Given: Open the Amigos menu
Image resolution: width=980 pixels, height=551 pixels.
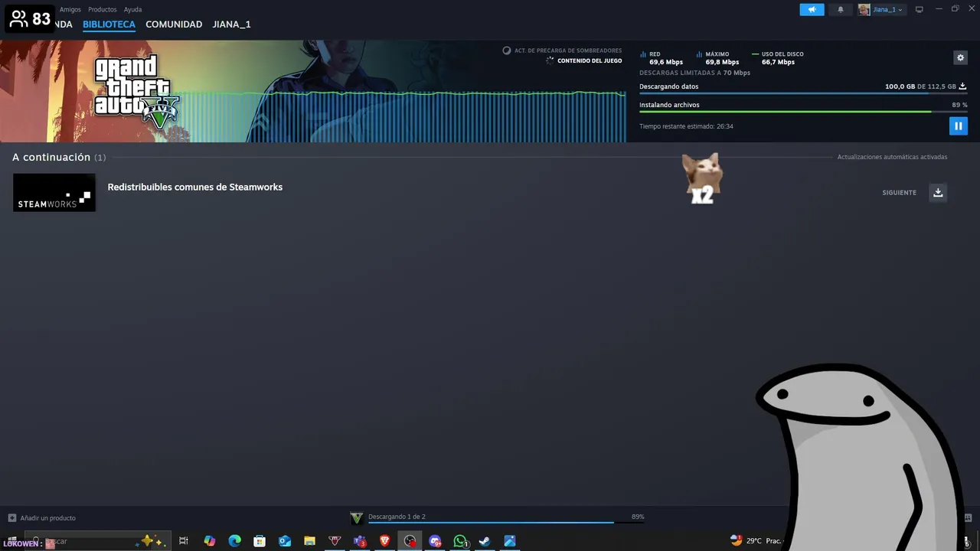Looking at the screenshot, I should (x=70, y=9).
